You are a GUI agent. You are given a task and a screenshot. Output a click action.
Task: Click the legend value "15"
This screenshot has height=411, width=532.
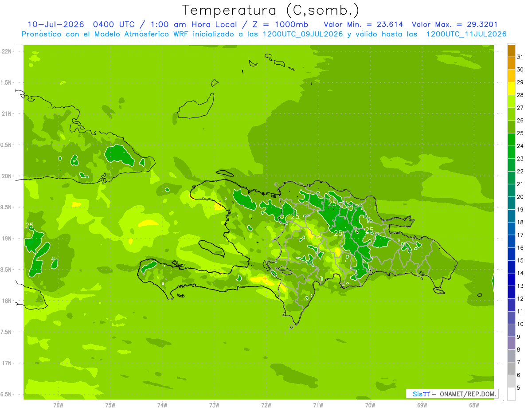coord(520,261)
